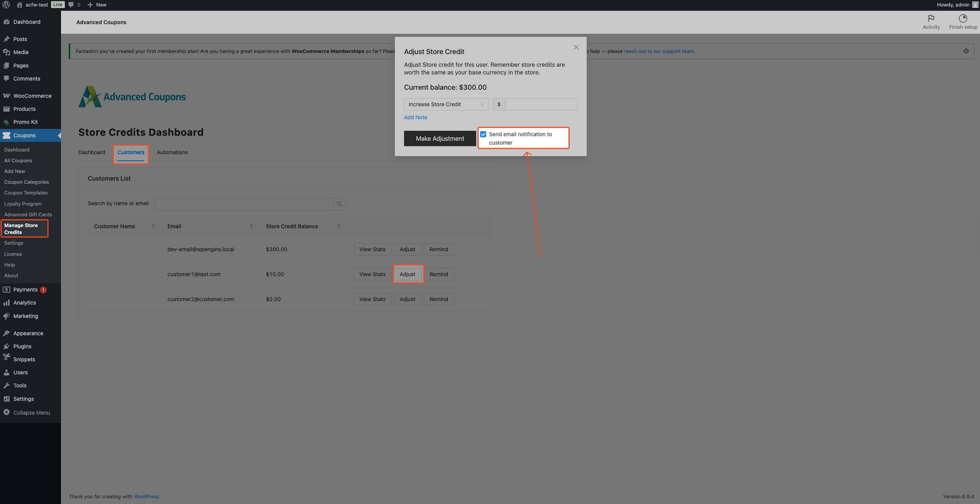Click the Make Adjustment button
The image size is (980, 504).
[x=440, y=138]
